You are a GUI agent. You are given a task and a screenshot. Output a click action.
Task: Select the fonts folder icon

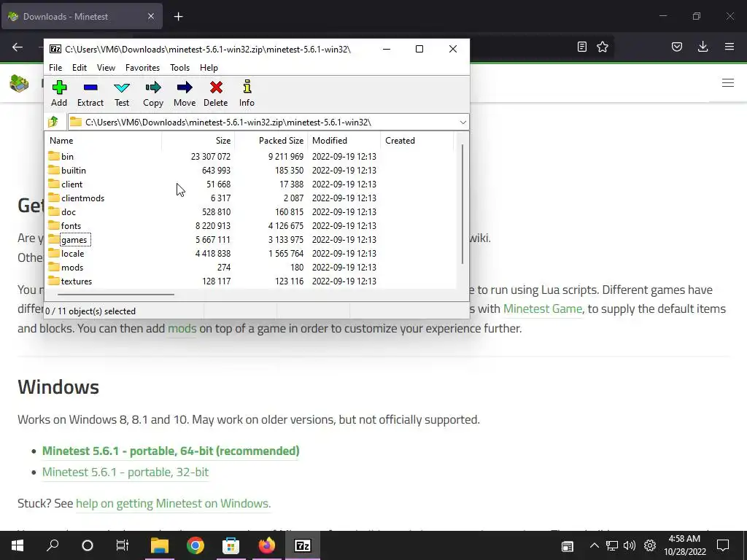point(54,226)
